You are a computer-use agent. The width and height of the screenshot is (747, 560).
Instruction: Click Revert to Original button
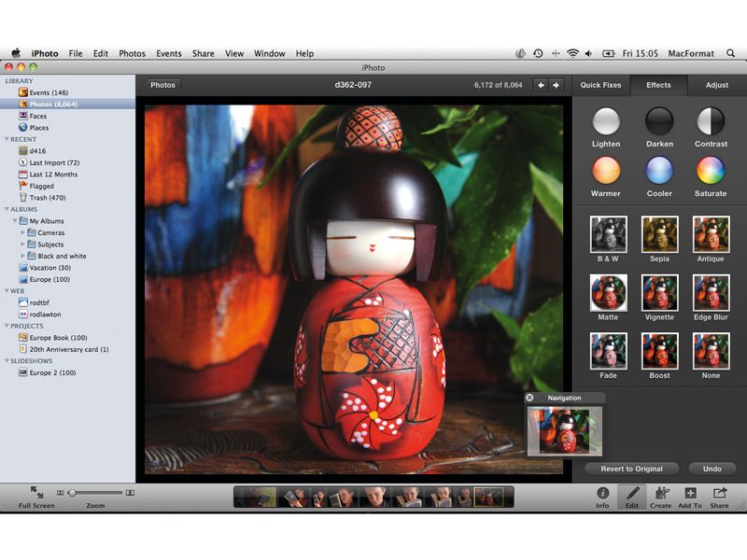[632, 469]
